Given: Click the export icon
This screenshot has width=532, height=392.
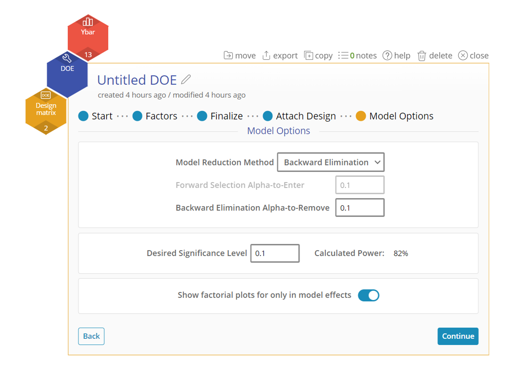Looking at the screenshot, I should click(x=266, y=56).
